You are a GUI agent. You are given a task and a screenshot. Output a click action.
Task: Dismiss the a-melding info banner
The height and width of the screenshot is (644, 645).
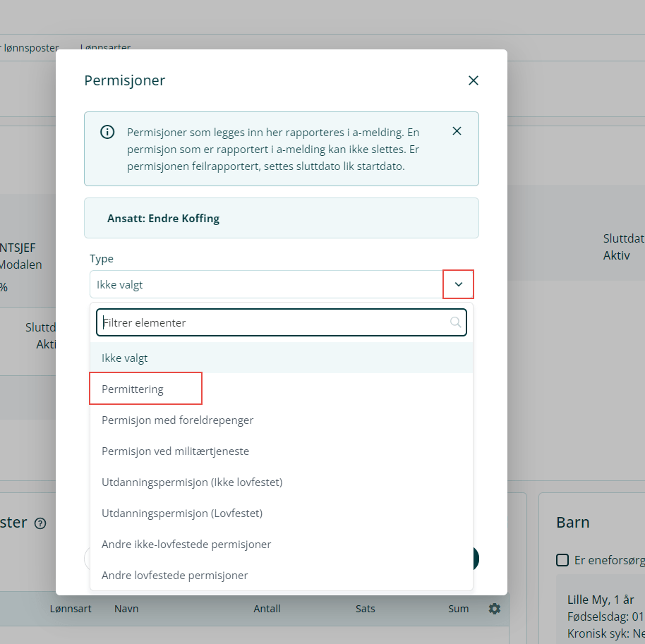pos(457,131)
